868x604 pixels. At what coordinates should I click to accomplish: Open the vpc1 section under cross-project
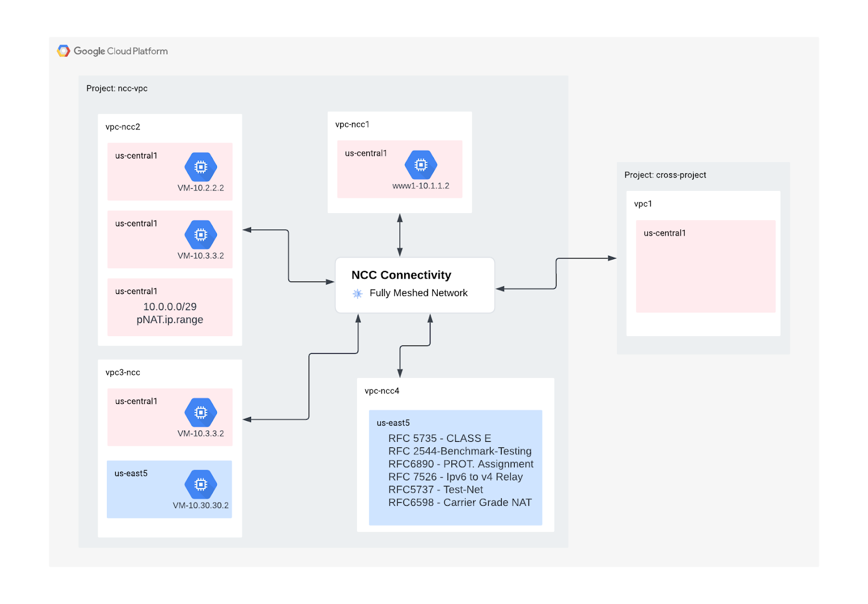click(x=642, y=204)
